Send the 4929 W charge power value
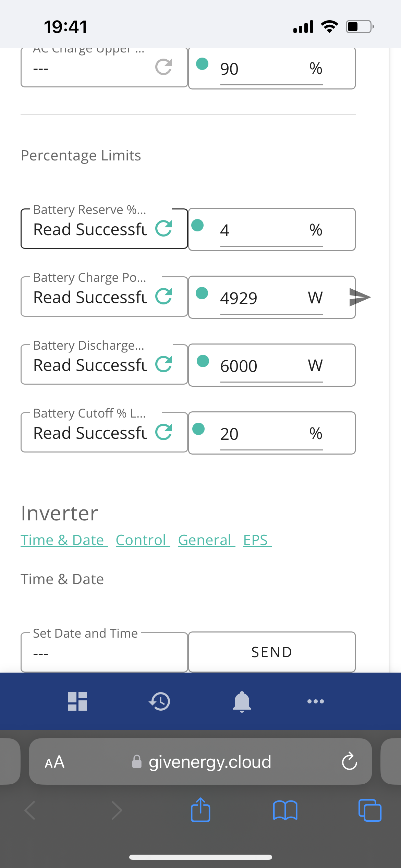401x868 pixels. click(x=360, y=297)
